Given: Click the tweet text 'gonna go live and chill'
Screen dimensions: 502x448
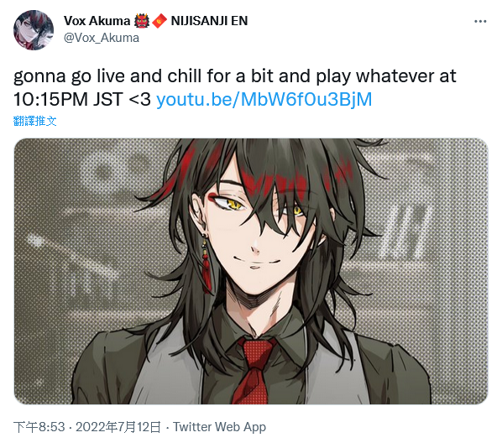Looking at the screenshot, I should (x=108, y=76).
